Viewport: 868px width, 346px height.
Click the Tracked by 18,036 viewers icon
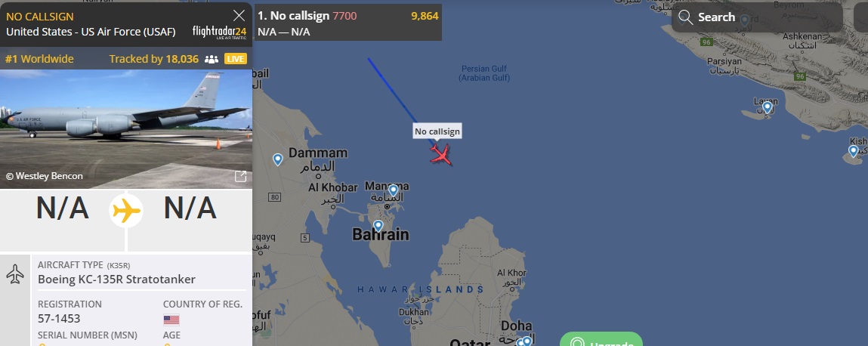[212, 59]
